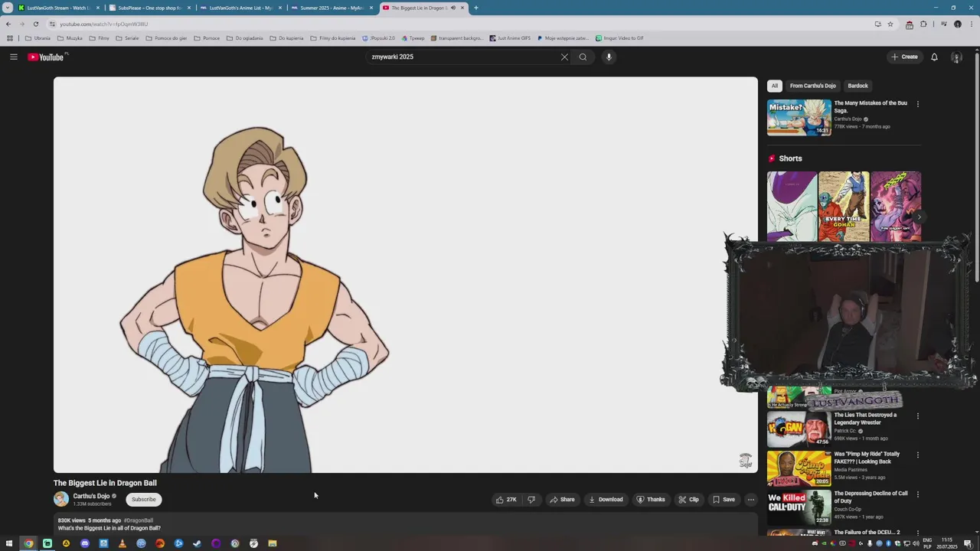Run search with the magnifier button

click(x=583, y=57)
